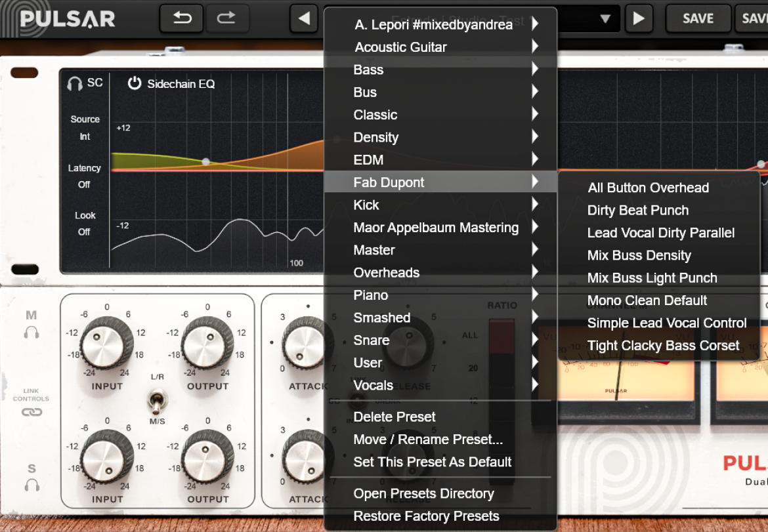Click Open Presets Directory

[x=440, y=493]
